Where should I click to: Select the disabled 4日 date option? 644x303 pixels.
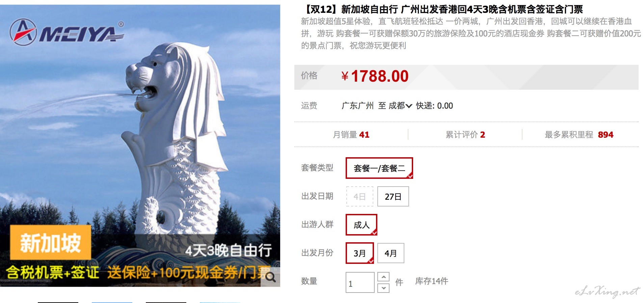359,196
